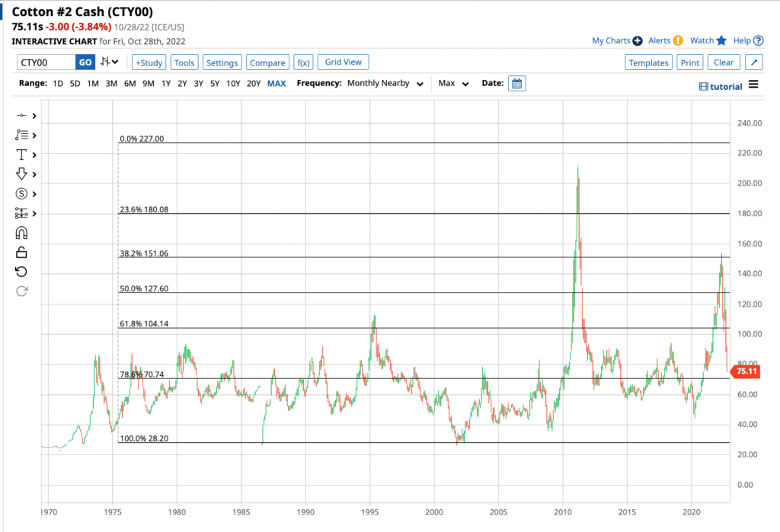Click the CTY00 symbol input field

pos(46,62)
